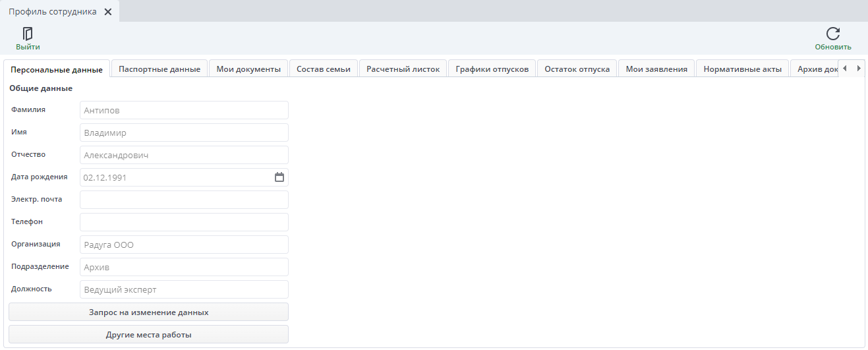Open the Мои документы tab

point(248,69)
